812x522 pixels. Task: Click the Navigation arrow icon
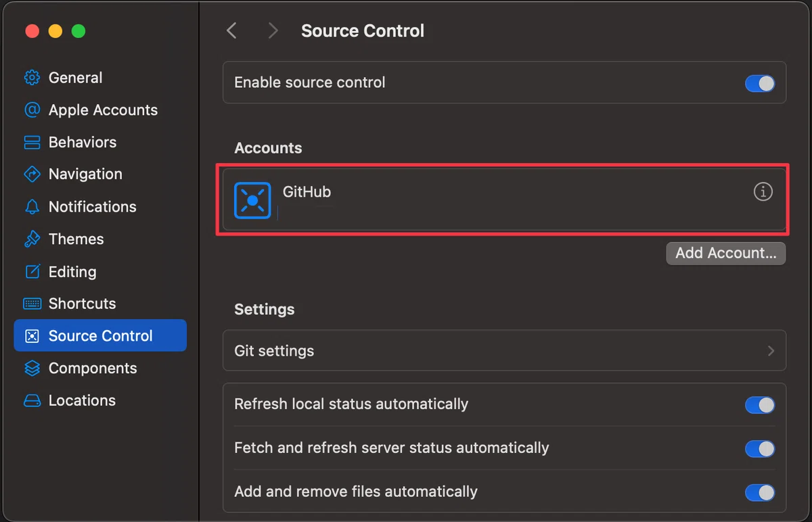32,174
